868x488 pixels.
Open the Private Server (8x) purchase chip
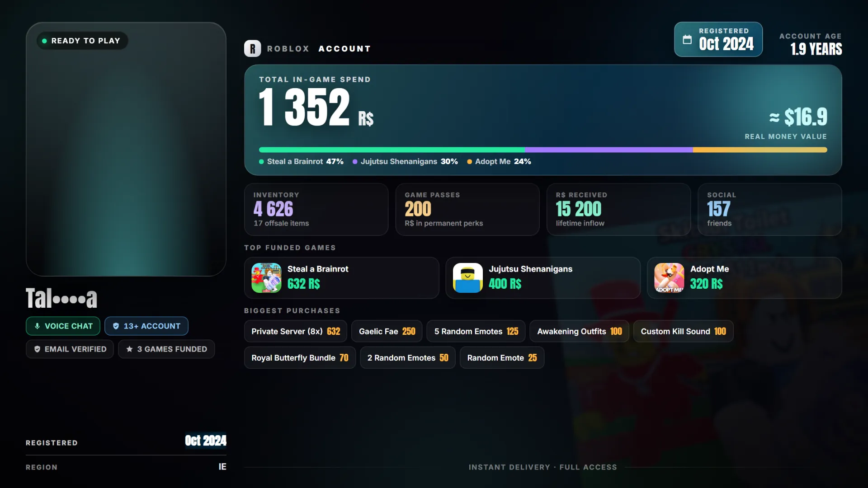point(296,332)
